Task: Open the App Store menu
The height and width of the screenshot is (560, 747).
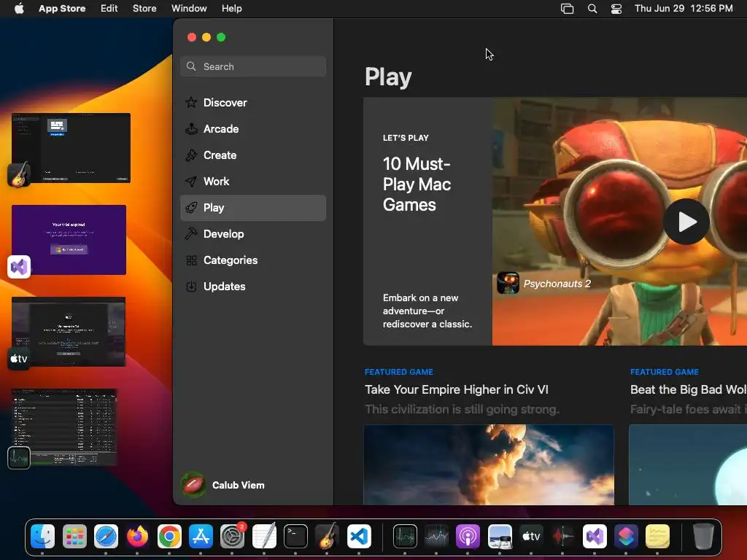Action: [x=62, y=8]
